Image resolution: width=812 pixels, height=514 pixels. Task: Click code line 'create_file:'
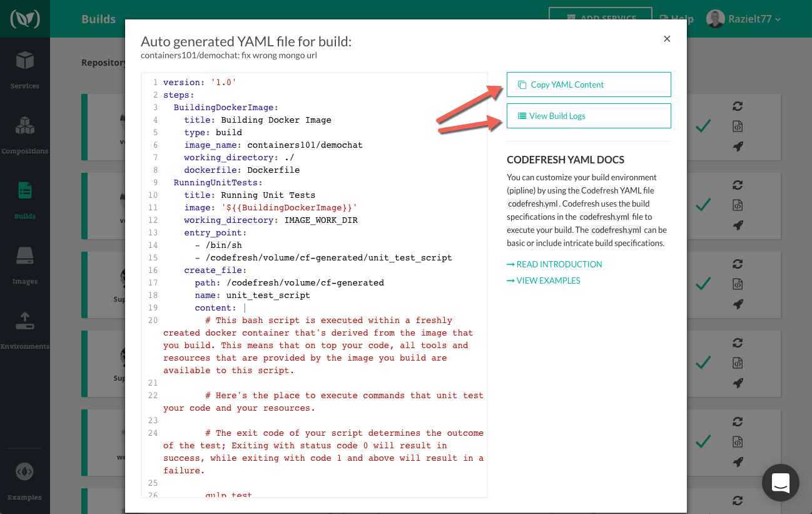click(x=215, y=270)
